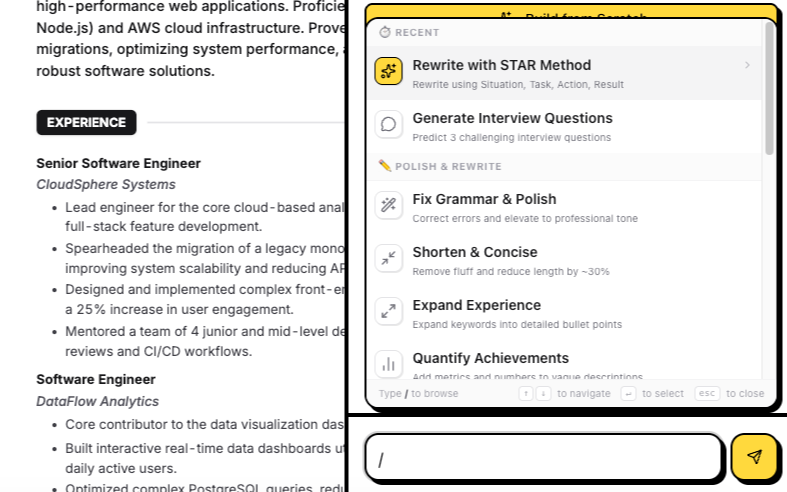Select Generate Interview Questions command
The height and width of the screenshot is (492, 787).
click(512, 125)
